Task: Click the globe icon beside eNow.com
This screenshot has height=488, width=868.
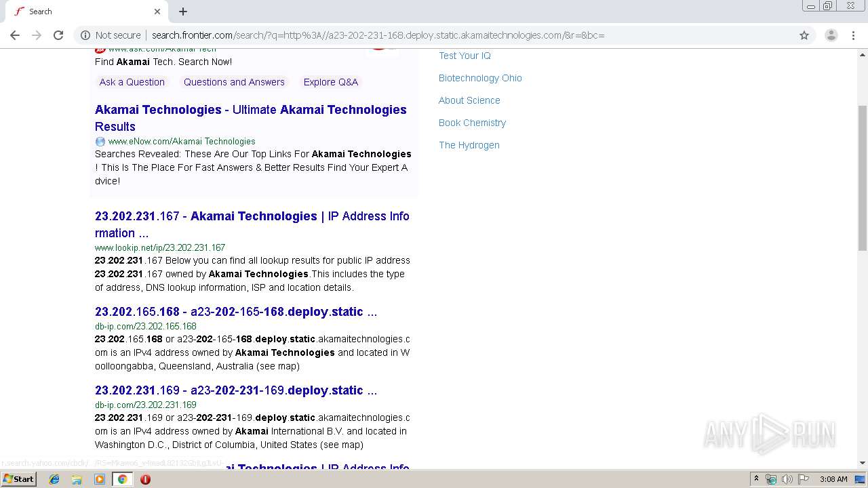Action: point(100,142)
